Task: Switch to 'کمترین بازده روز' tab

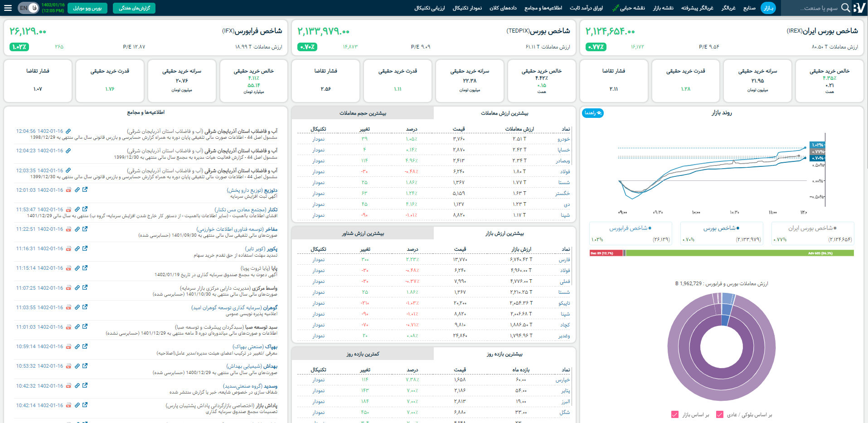Action: click(363, 354)
